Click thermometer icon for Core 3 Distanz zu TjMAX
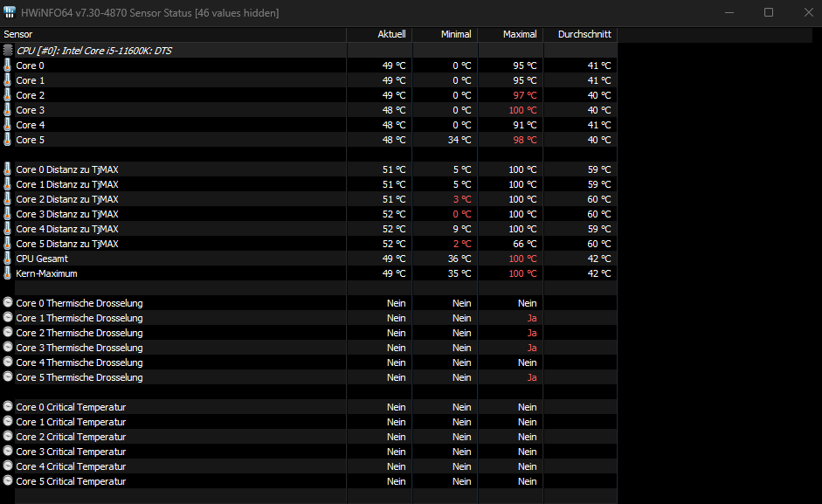This screenshot has height=504, width=822. pyautogui.click(x=7, y=213)
